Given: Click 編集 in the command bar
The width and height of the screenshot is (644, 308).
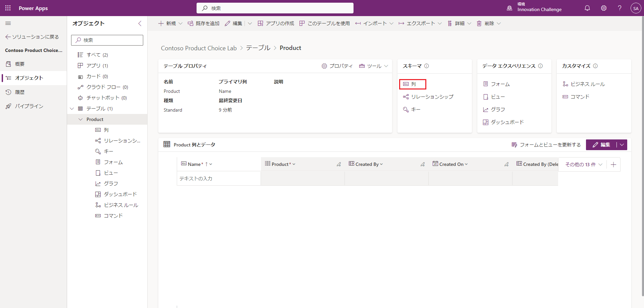Looking at the screenshot, I should pyautogui.click(x=233, y=23).
